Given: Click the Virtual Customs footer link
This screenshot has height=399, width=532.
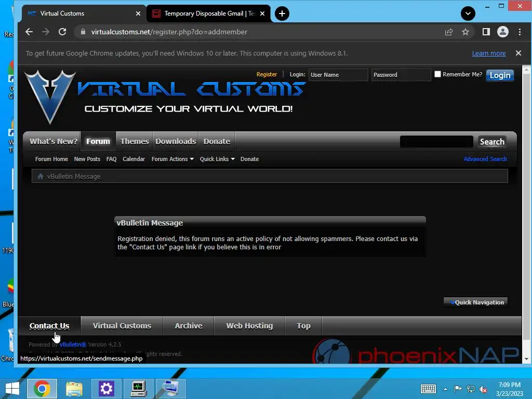Looking at the screenshot, I should (x=122, y=326).
